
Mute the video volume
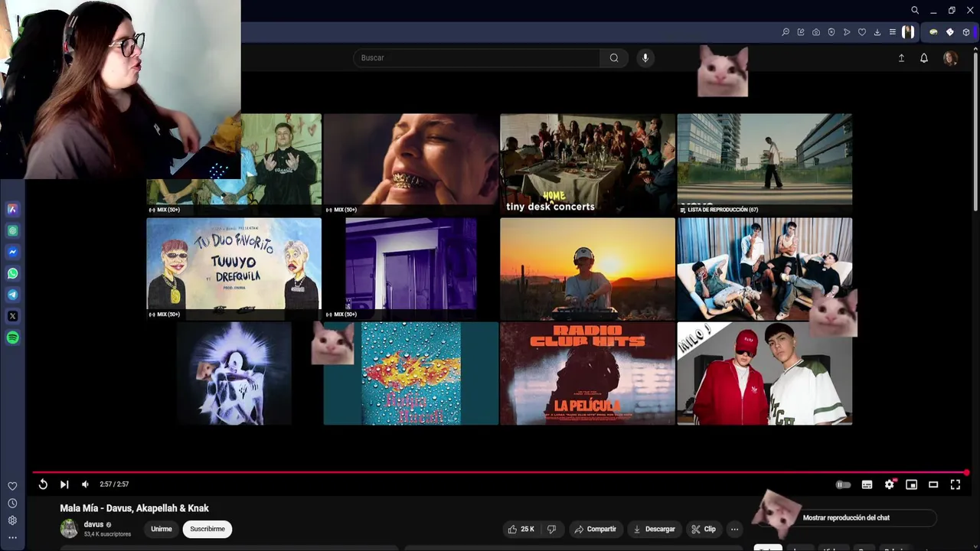pyautogui.click(x=85, y=484)
